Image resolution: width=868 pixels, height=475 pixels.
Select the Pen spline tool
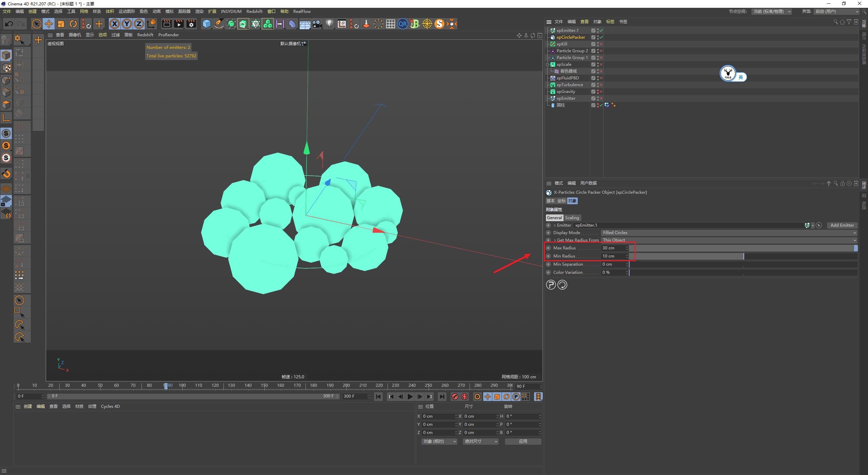[219, 24]
